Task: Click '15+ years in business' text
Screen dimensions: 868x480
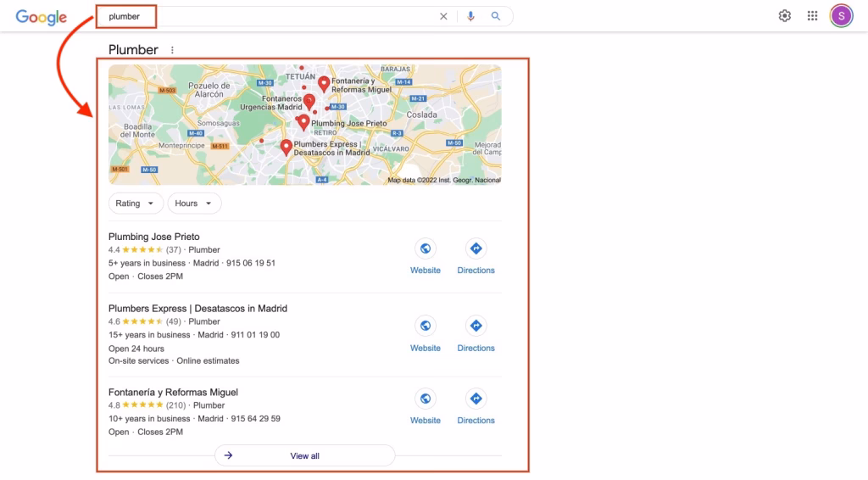Action: point(149,335)
